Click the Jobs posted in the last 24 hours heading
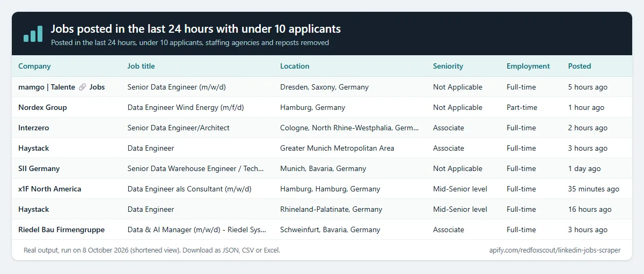This screenshot has height=274, width=644. (195, 29)
